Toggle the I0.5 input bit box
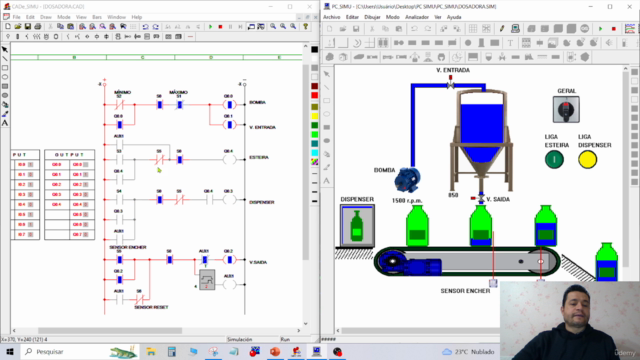 coord(30,214)
